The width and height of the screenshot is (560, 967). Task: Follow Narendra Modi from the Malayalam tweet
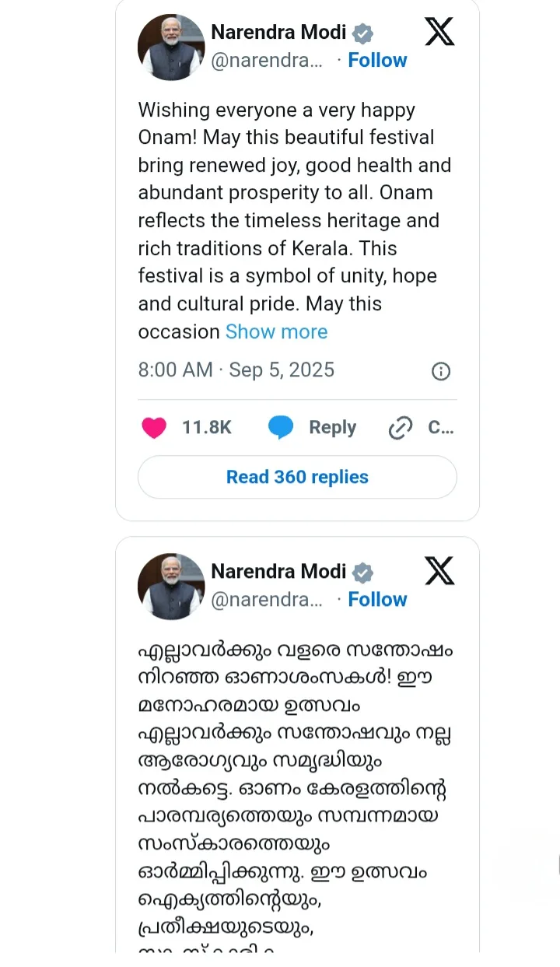[x=377, y=599]
